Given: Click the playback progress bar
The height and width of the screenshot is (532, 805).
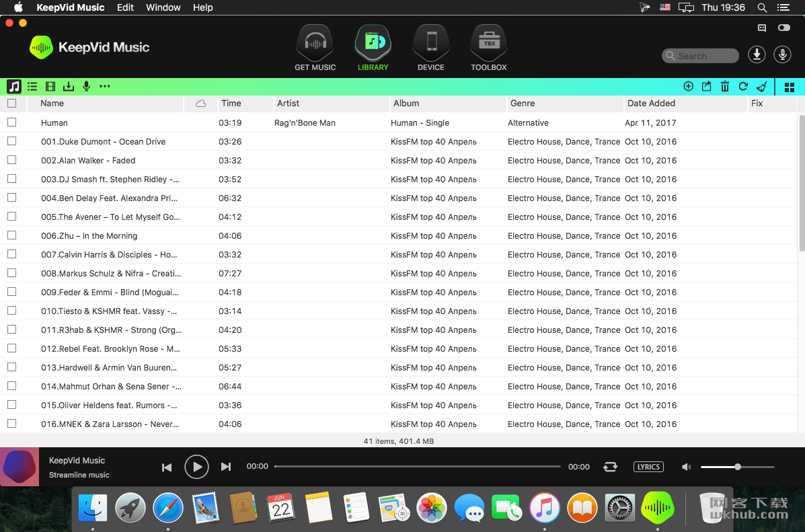Looking at the screenshot, I should tap(418, 466).
